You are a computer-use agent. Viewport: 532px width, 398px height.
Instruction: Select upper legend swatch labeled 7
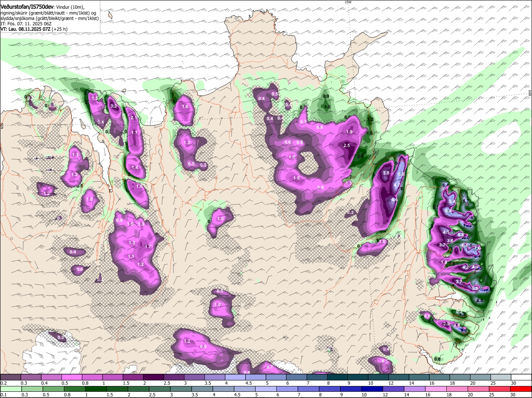[317, 377]
